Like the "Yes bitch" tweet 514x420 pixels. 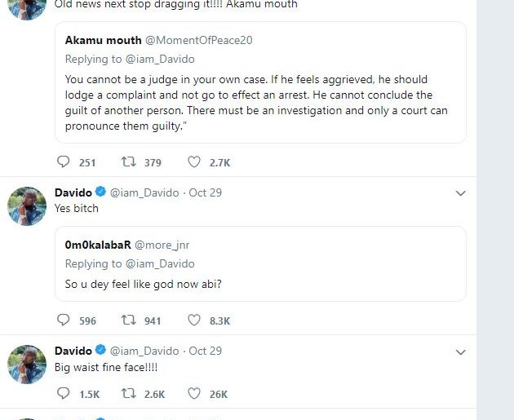click(194, 321)
